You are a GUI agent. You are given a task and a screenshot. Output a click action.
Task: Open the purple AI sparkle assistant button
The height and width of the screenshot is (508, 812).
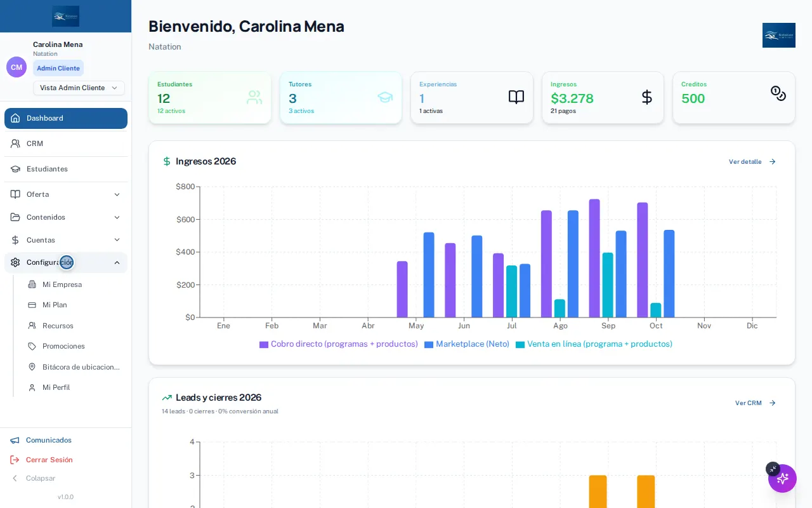coord(782,478)
